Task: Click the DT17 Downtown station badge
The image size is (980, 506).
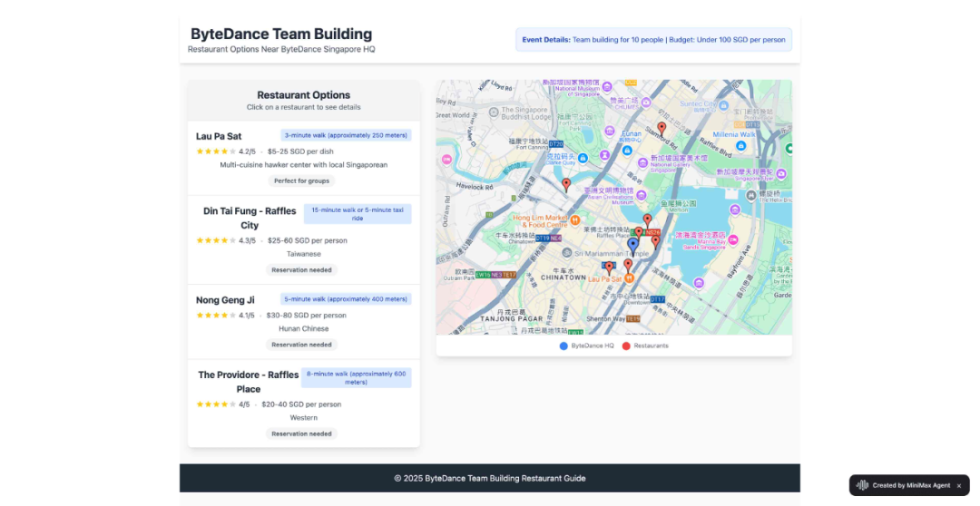Action: (657, 299)
